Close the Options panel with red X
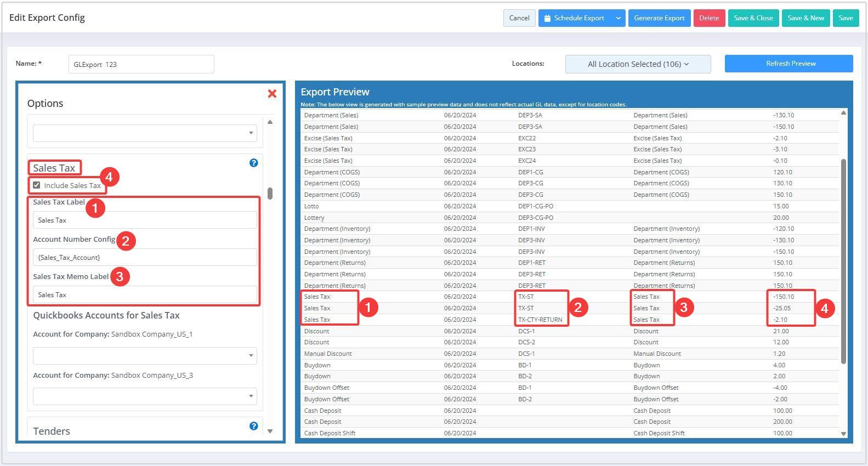This screenshot has height=466, width=868. 272,94
